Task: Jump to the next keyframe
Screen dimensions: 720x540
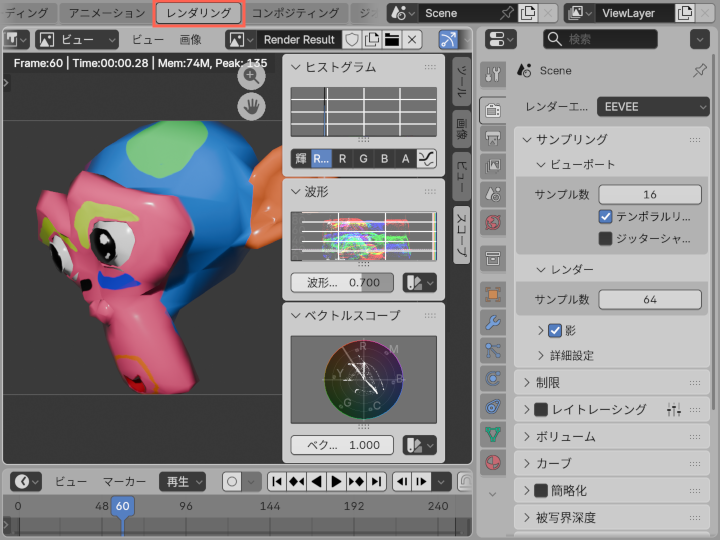Action: tap(356, 482)
